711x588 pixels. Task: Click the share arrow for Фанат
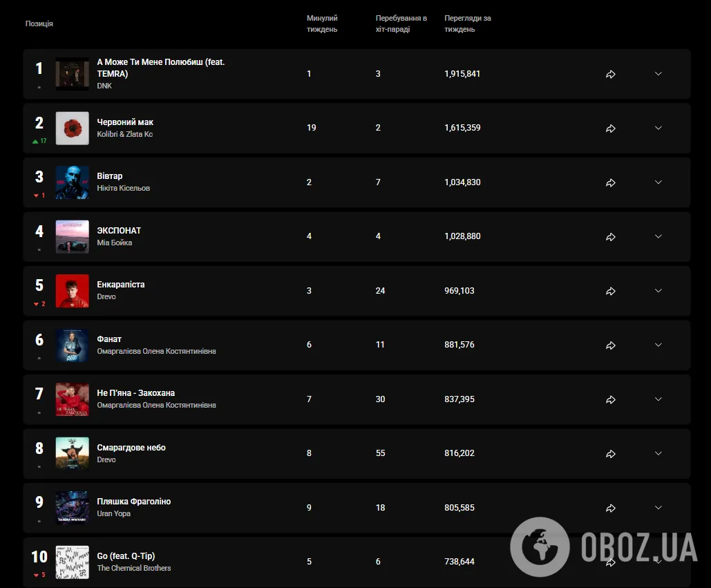(611, 345)
